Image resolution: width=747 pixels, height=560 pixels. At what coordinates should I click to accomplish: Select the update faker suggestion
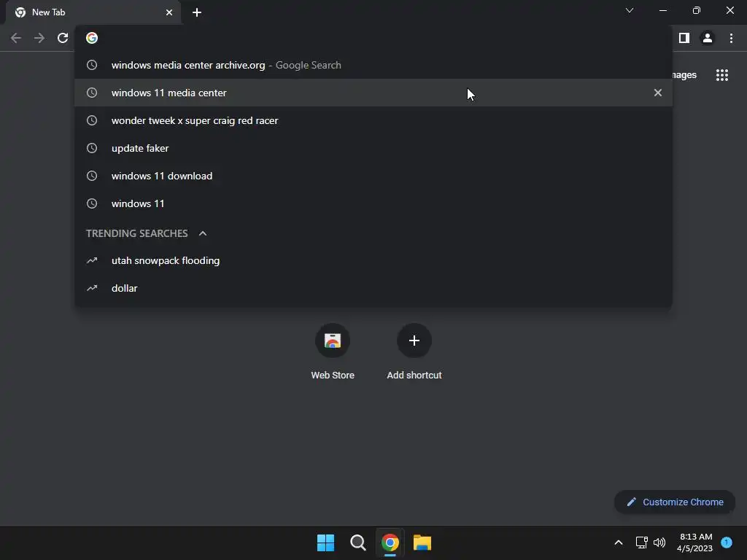[x=373, y=148]
